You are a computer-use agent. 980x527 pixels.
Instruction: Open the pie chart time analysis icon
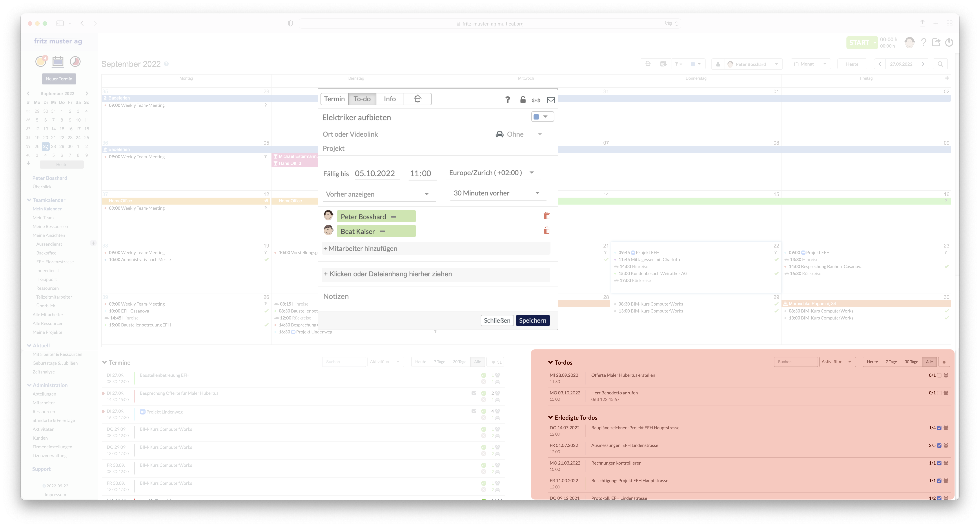pyautogui.click(x=75, y=61)
